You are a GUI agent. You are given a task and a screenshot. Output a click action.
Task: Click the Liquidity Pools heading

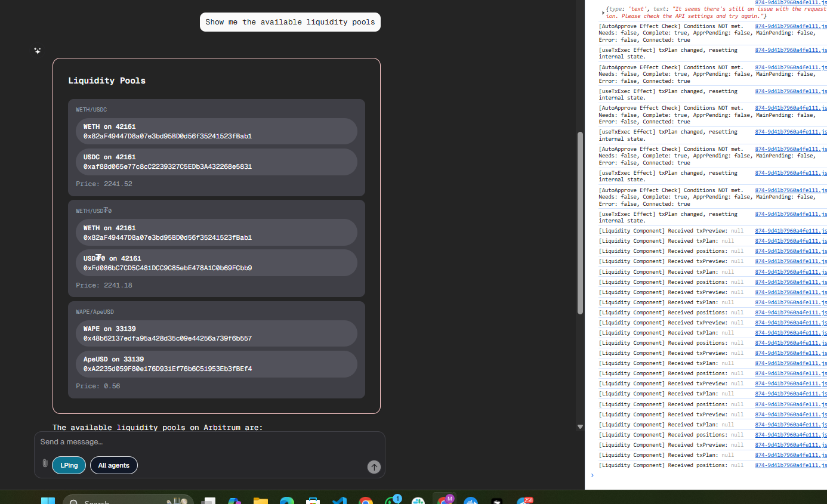107,81
